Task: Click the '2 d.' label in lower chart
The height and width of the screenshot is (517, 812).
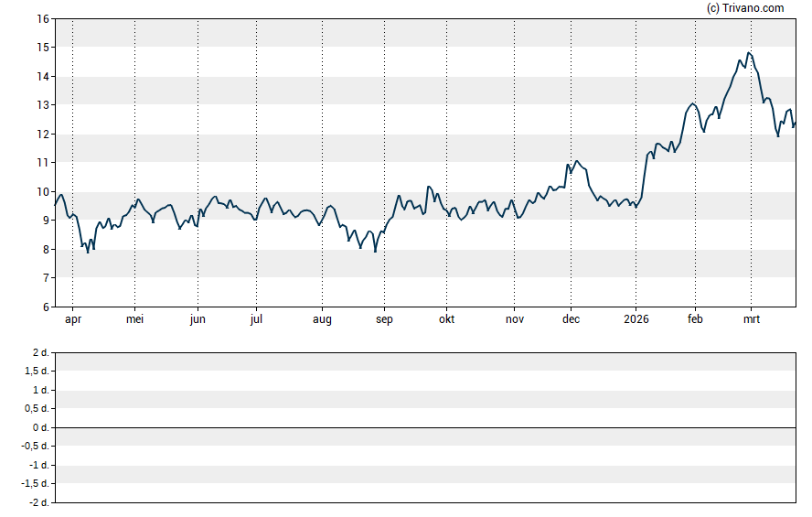Action: (x=39, y=352)
